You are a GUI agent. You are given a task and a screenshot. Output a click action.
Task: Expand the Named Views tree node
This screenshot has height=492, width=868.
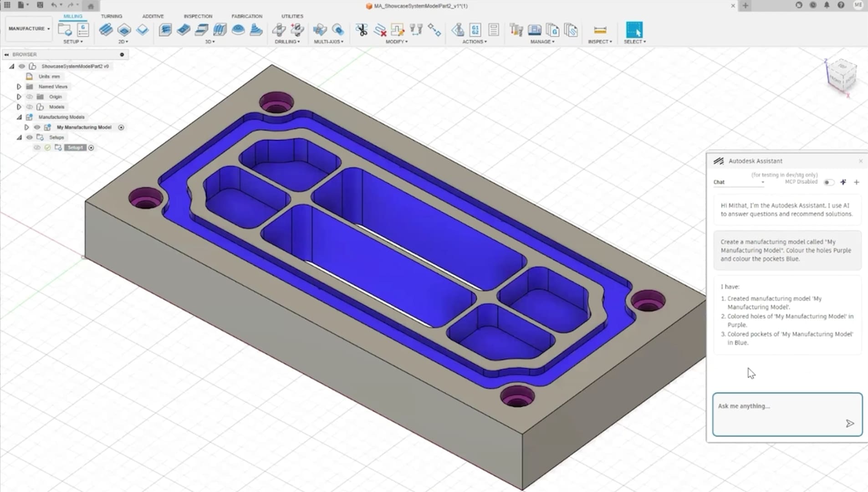coord(19,87)
